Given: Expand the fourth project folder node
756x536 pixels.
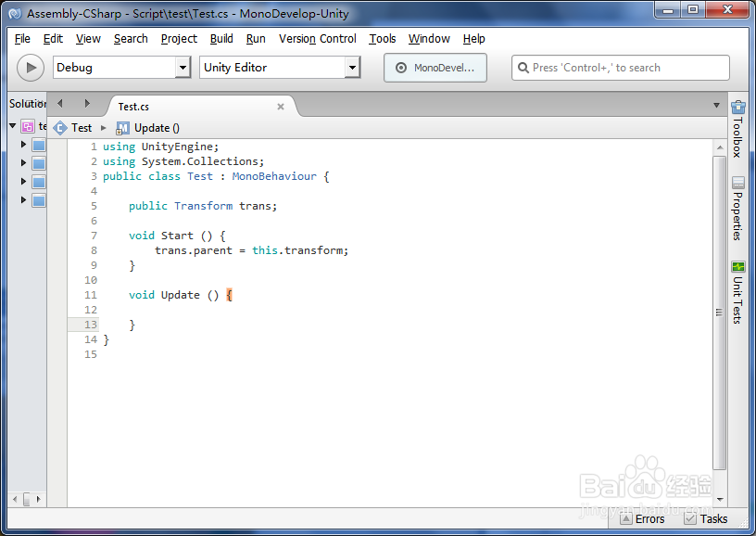Looking at the screenshot, I should tap(23, 199).
